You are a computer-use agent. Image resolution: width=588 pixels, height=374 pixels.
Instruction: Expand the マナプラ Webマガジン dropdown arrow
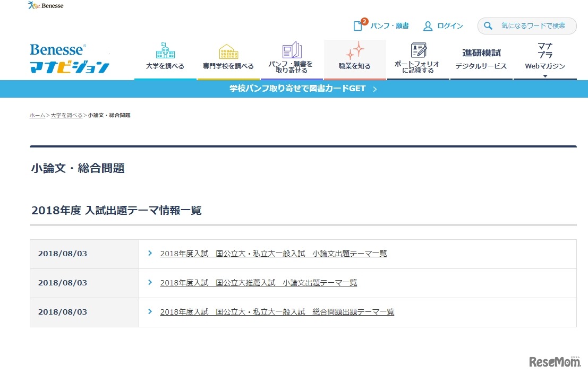point(544,76)
